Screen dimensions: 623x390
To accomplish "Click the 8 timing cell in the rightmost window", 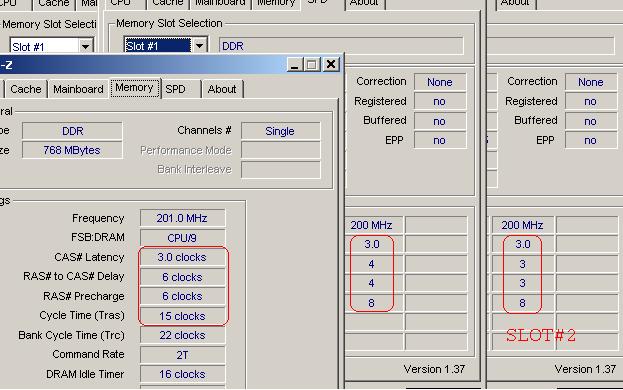I will 522,303.
